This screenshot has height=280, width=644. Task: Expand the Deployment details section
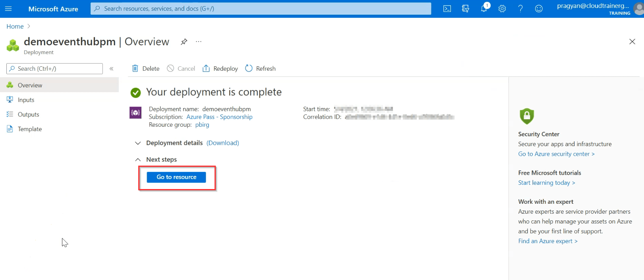point(138,143)
